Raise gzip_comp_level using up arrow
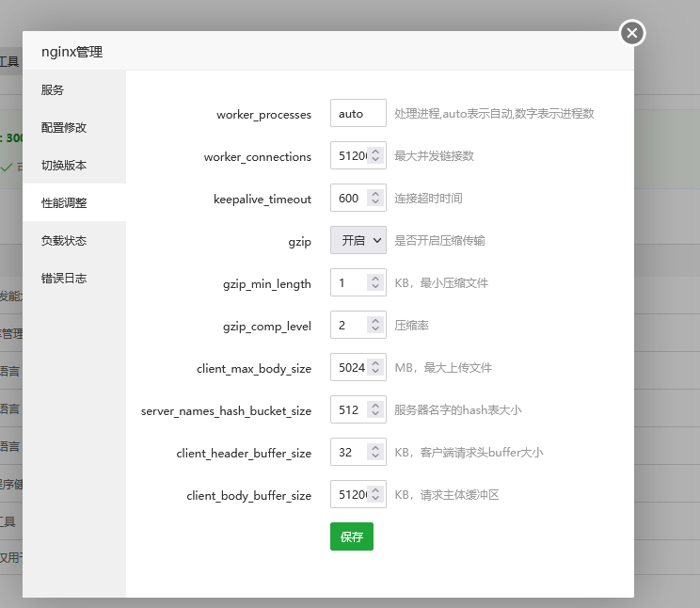 click(375, 321)
